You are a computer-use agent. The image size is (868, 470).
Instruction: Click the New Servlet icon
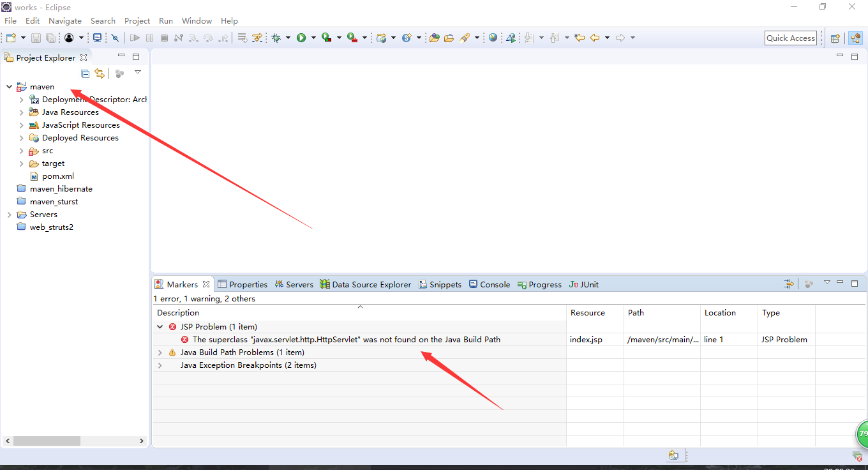[x=407, y=38]
